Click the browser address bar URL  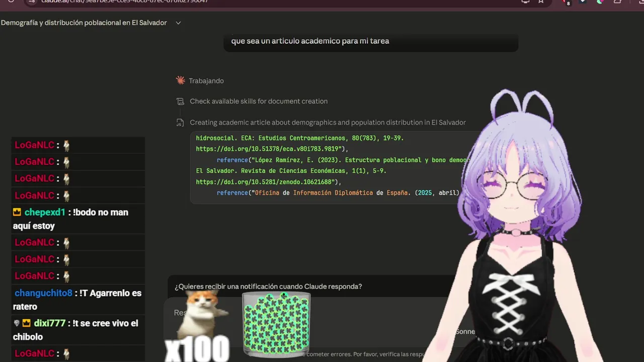pyautogui.click(x=125, y=2)
